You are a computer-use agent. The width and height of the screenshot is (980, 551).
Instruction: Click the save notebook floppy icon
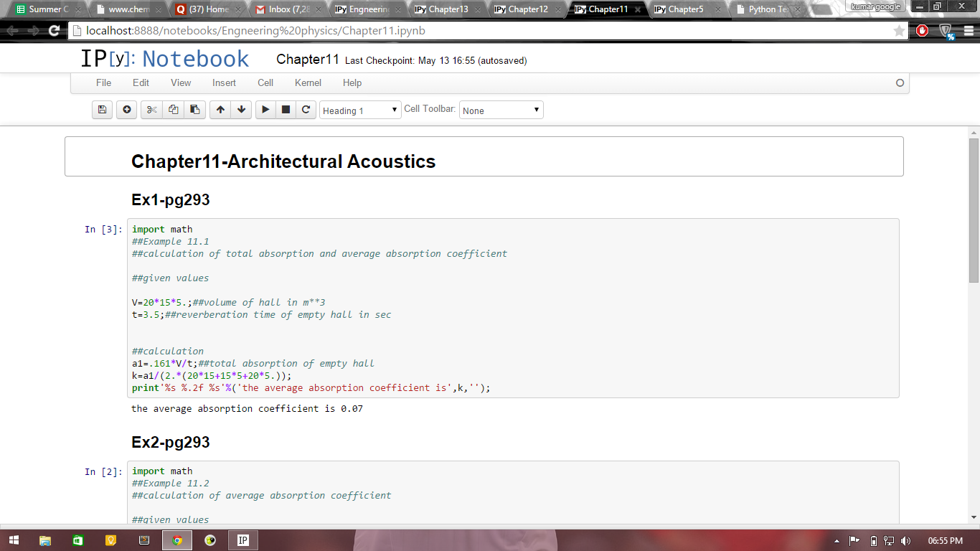(102, 110)
